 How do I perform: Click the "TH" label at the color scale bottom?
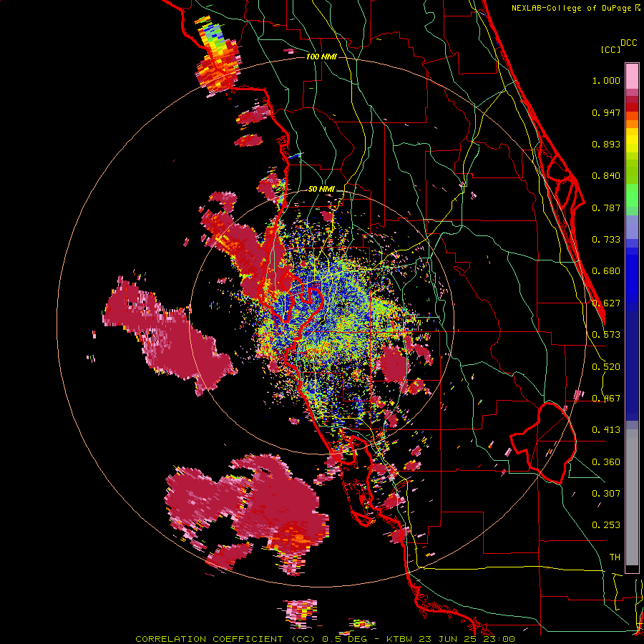pyautogui.click(x=615, y=557)
